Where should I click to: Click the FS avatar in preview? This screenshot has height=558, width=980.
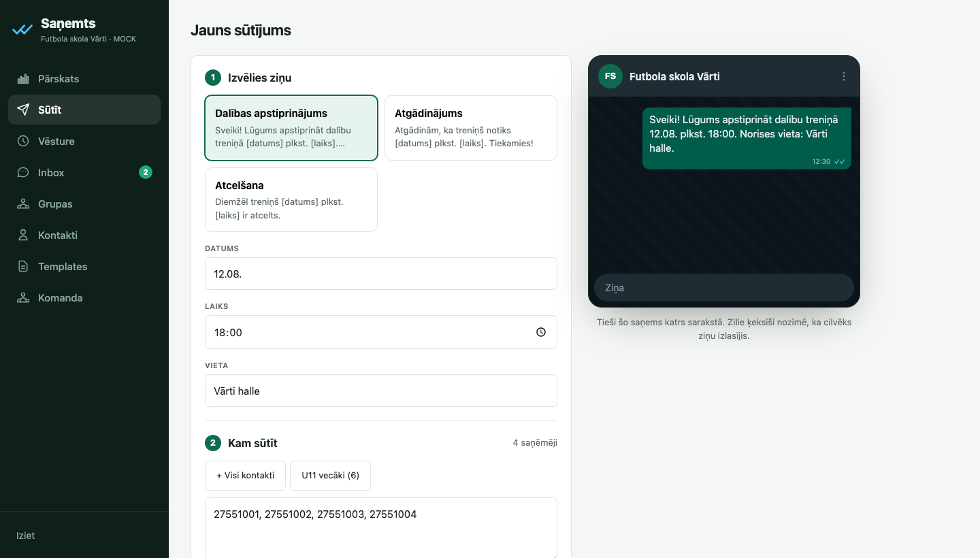(610, 76)
